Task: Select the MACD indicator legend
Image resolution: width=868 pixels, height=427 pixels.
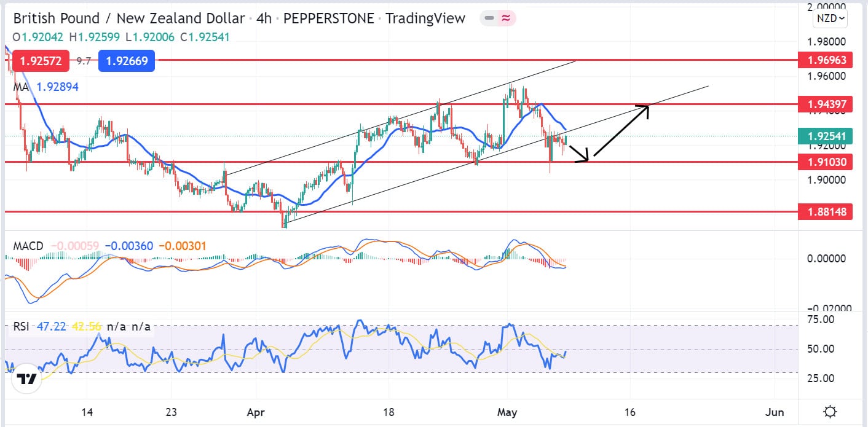Action: point(28,246)
